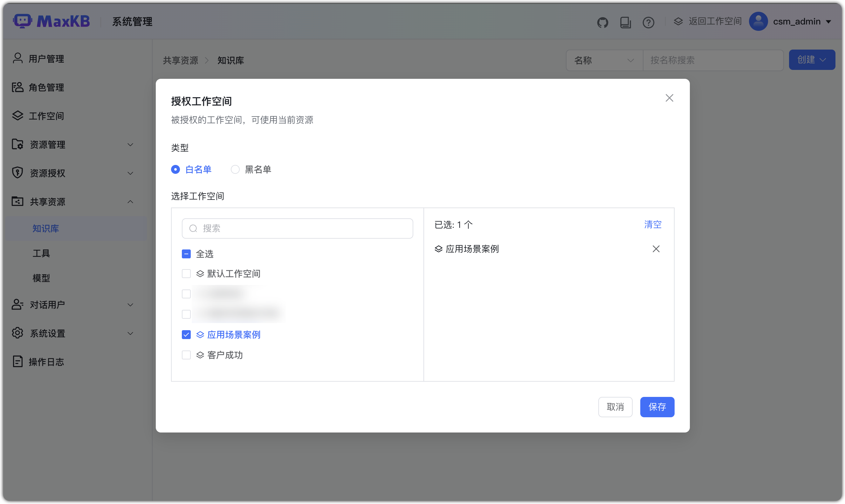The height and width of the screenshot is (504, 845).
Task: Remove 应用场景案例 from selected list
Action: pyautogui.click(x=656, y=249)
